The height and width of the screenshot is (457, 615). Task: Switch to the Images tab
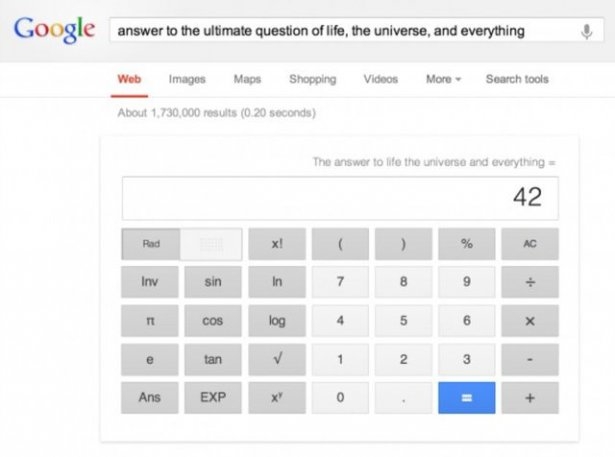(187, 79)
